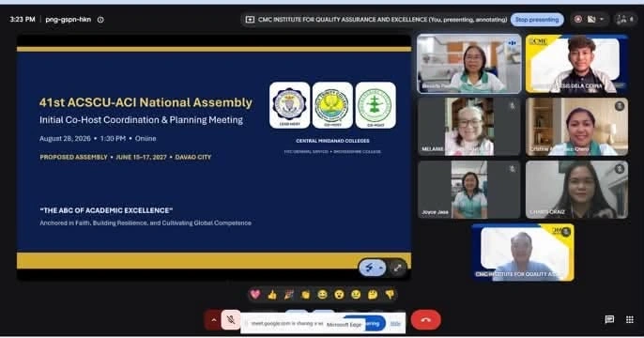Click the 3:23 PM clock text
Image resolution: width=644 pixels, height=338 pixels.
click(23, 20)
